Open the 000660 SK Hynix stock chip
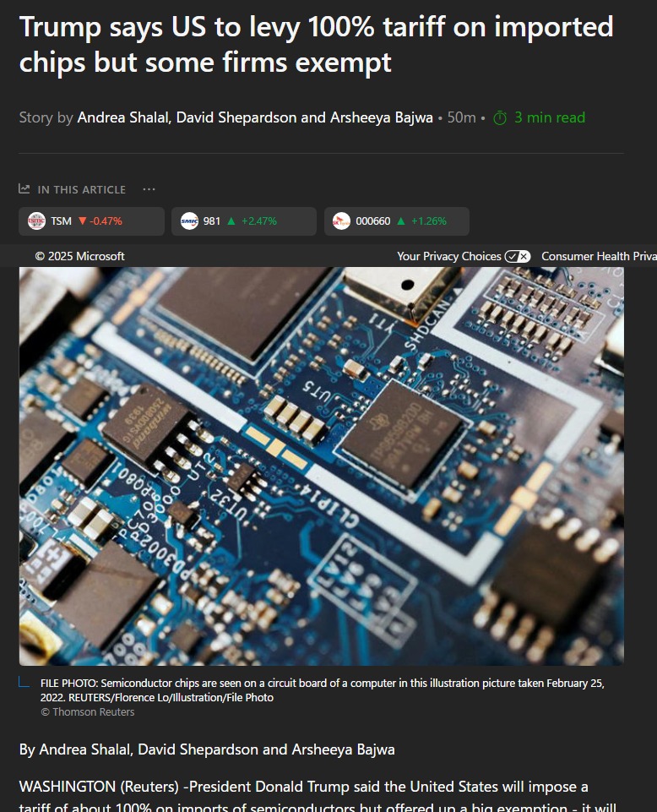 (x=397, y=221)
